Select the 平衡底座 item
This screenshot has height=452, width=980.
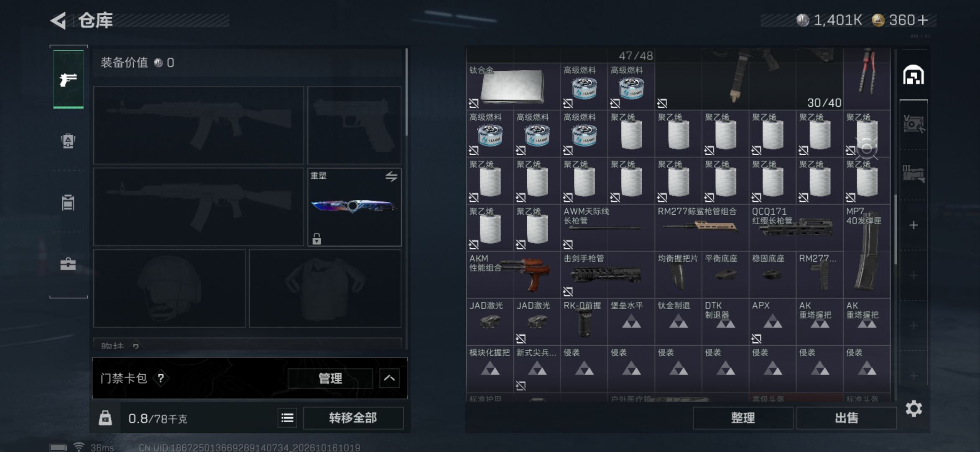tap(725, 275)
